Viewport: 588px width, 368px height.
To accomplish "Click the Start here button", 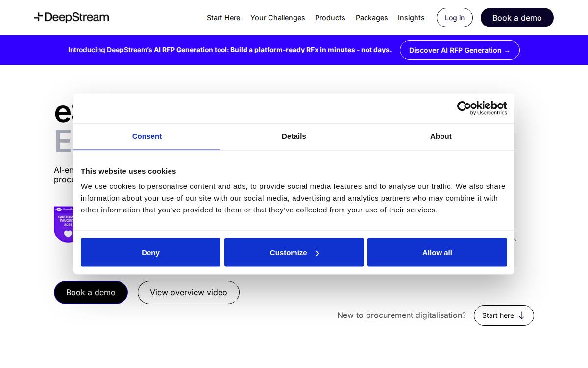I will (x=504, y=315).
